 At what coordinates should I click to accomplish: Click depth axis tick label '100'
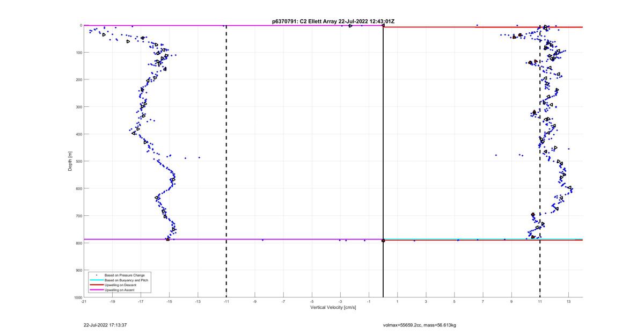78,53
